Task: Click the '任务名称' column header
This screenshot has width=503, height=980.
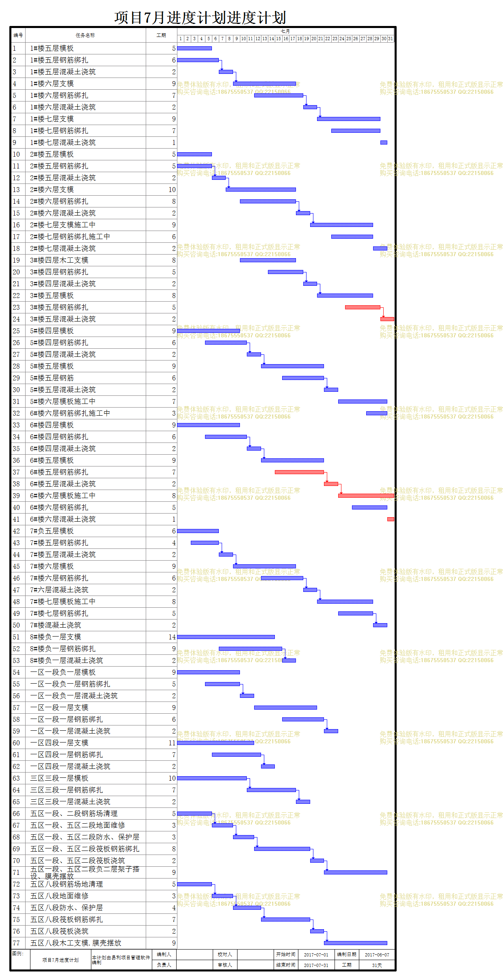Action: point(85,35)
